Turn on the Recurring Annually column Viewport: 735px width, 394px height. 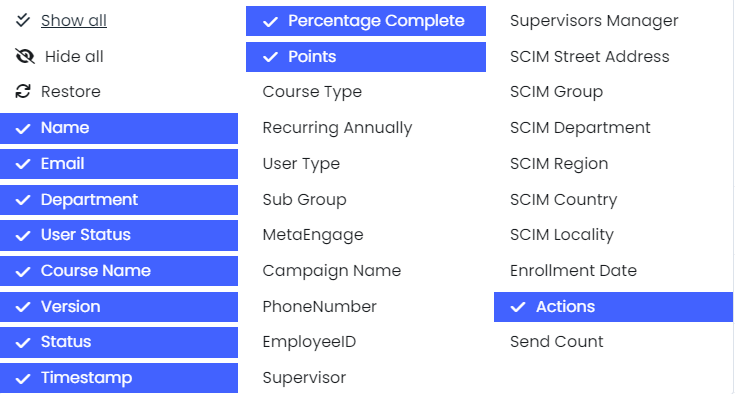point(366,128)
